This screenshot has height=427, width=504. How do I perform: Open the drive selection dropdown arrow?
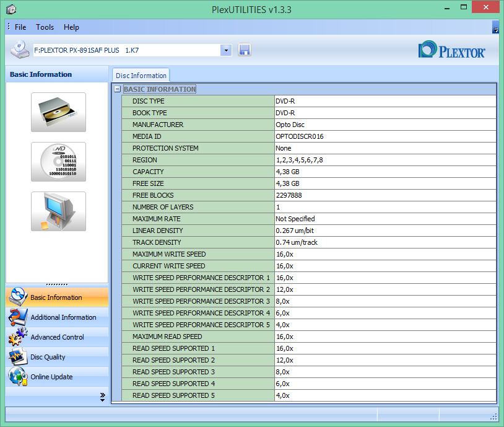(226, 50)
